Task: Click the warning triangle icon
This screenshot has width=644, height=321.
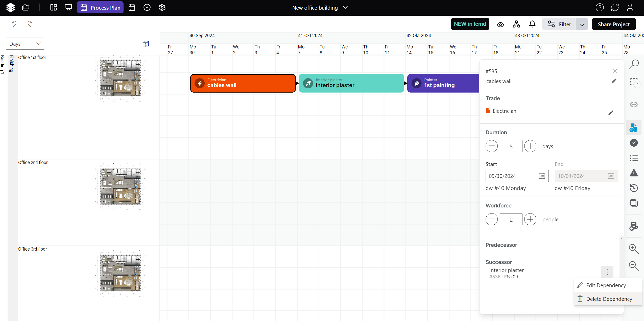Action: tap(634, 173)
